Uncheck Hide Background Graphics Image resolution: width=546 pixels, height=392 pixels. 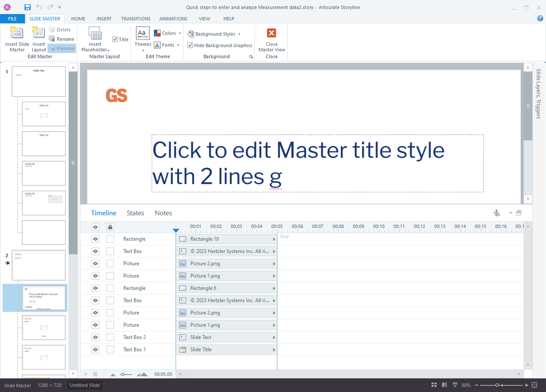[x=190, y=45]
